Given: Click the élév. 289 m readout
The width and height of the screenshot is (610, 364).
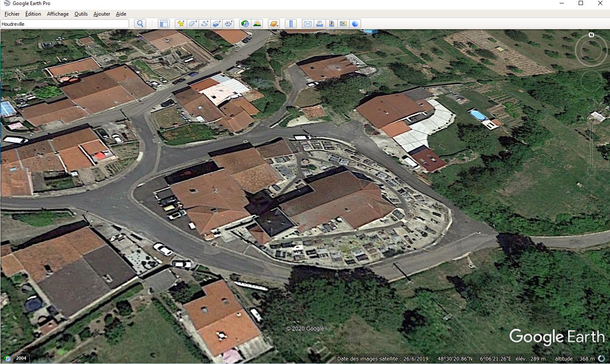Looking at the screenshot, I should tap(530, 359).
